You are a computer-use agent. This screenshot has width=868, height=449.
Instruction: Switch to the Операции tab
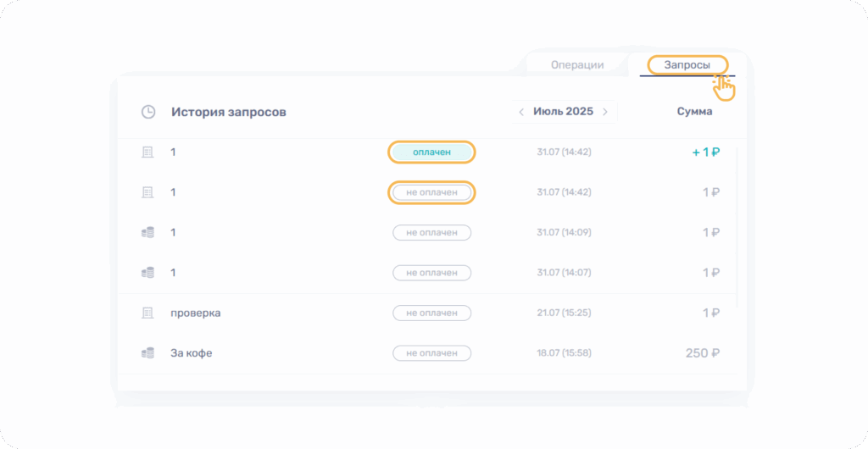tap(577, 65)
